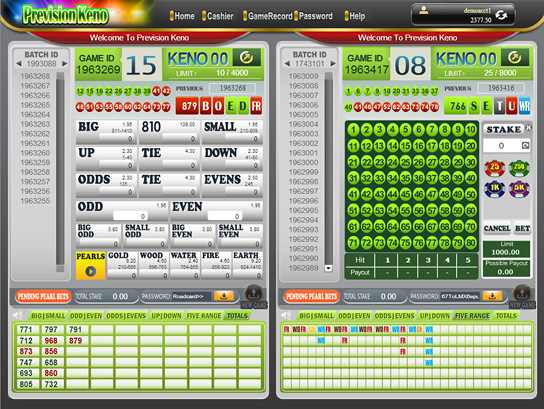The height and width of the screenshot is (409, 544).
Task: Place bet on DOWN
Action: click(232, 159)
